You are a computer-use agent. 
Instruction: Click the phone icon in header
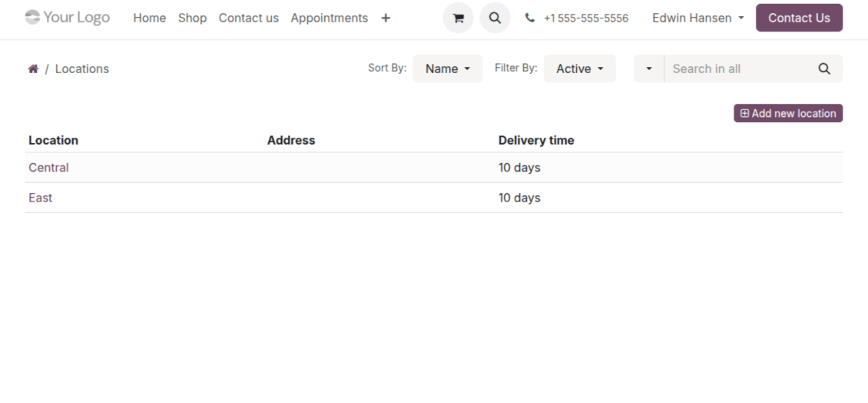530,18
